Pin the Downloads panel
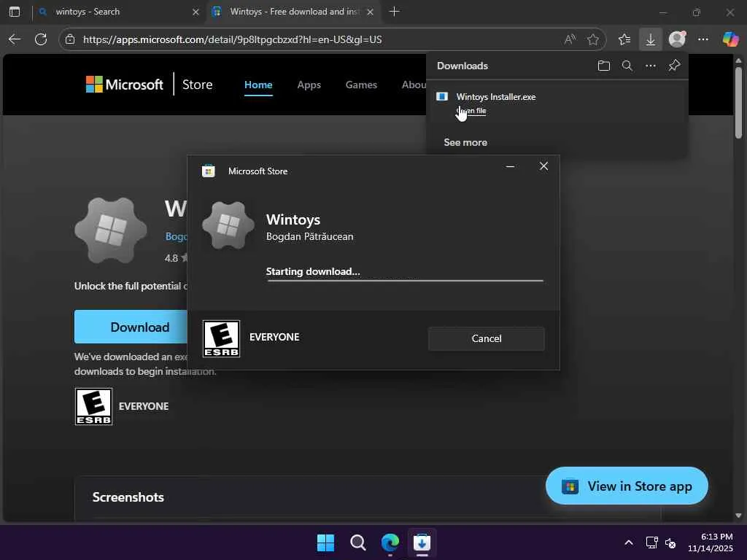 [674, 65]
